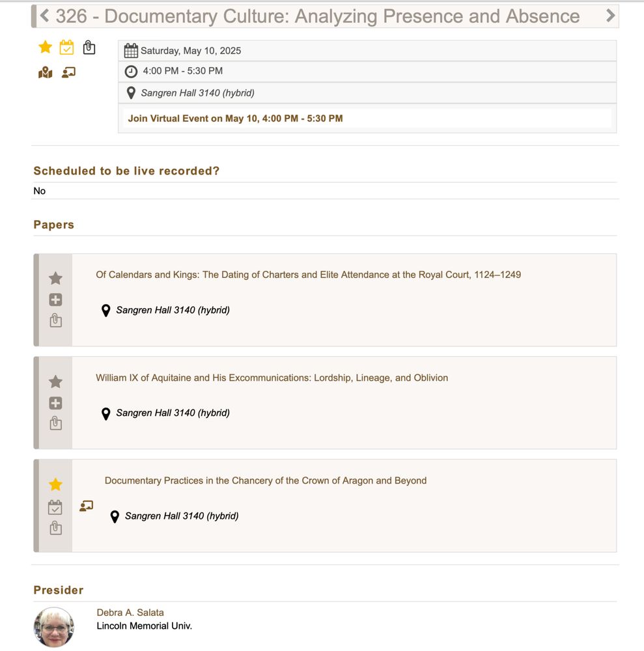Open session 326 notes clipboard icon
Screen dimensions: 644x651
pos(89,48)
